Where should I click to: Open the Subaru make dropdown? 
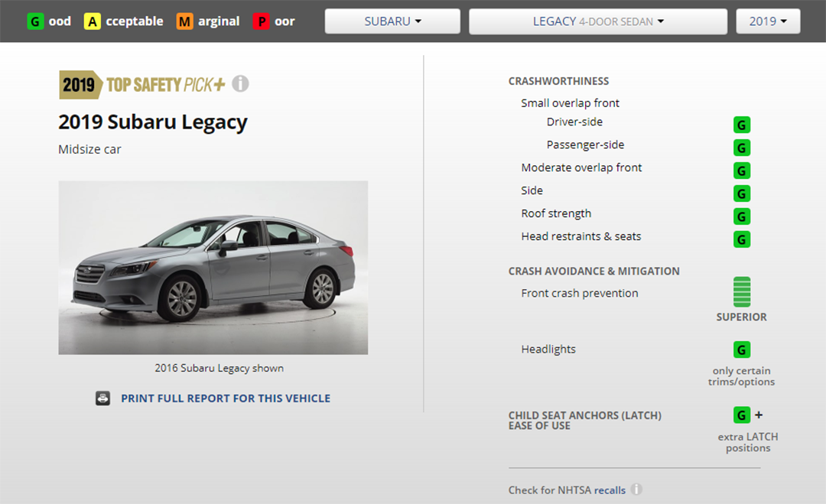click(392, 21)
